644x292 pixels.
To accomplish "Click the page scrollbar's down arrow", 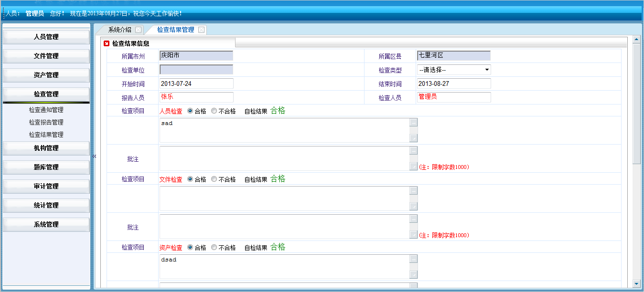I will click(x=636, y=284).
